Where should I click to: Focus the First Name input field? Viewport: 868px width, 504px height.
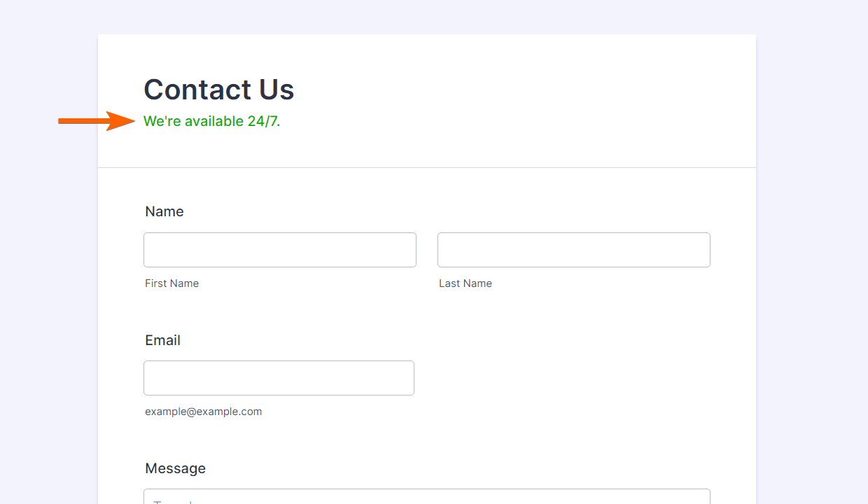point(280,250)
